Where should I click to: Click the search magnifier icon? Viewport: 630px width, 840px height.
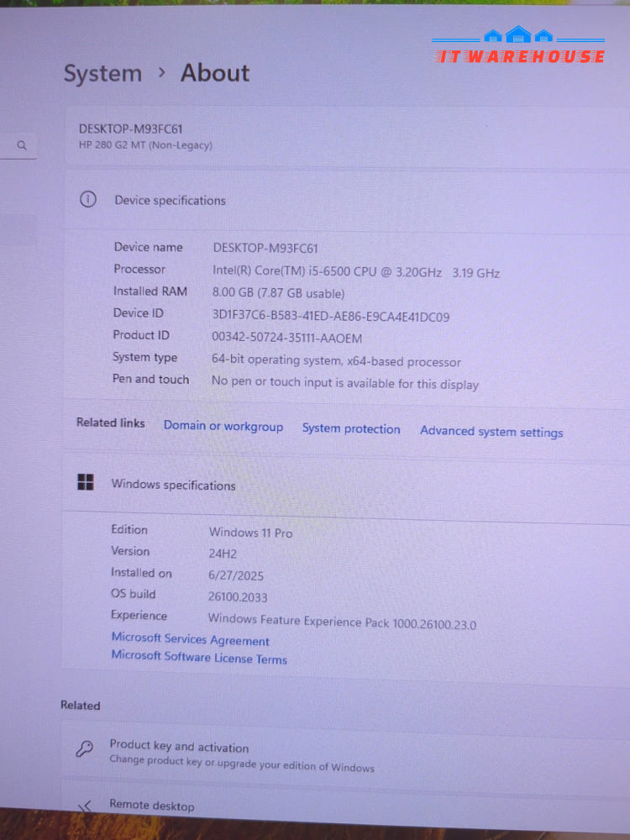[x=22, y=145]
